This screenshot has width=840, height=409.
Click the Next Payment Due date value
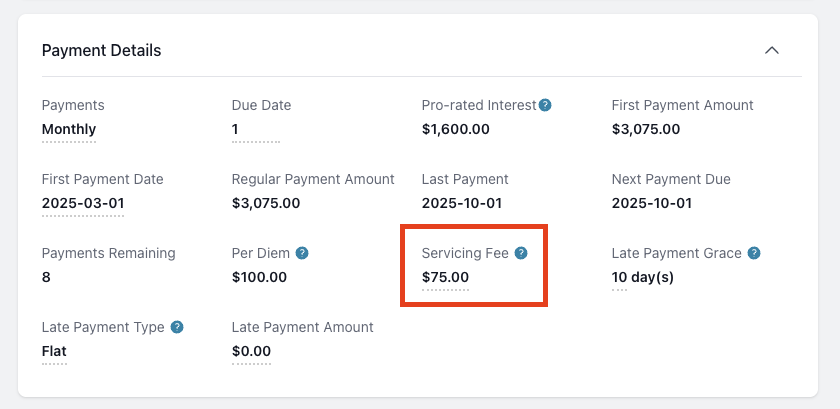click(651, 203)
